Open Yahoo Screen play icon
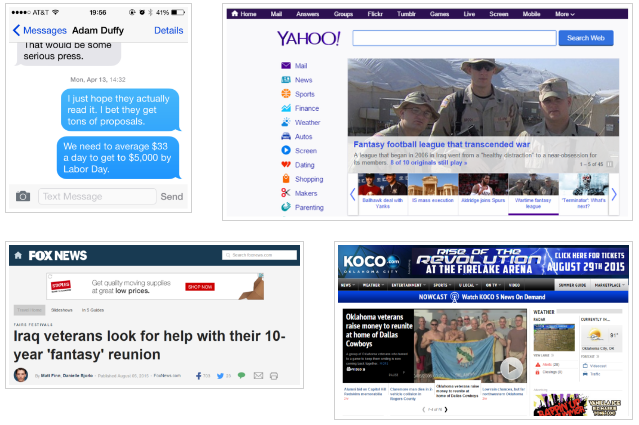 (x=286, y=150)
